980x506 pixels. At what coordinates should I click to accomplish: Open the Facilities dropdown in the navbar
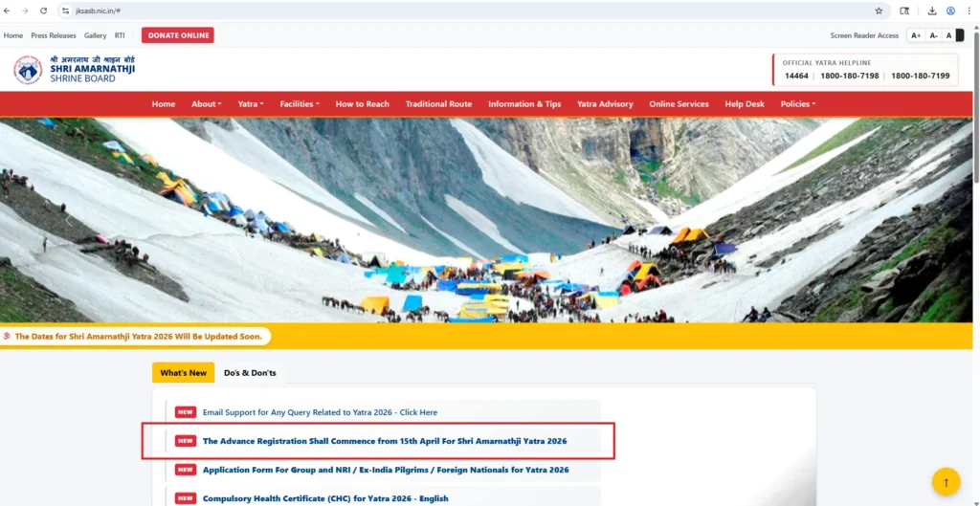300,103
